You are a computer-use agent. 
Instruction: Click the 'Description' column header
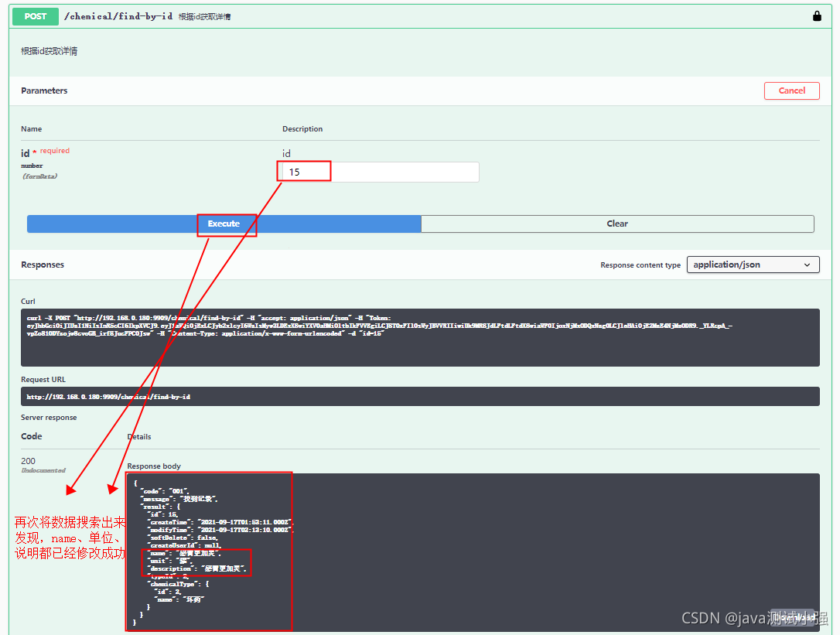click(302, 129)
